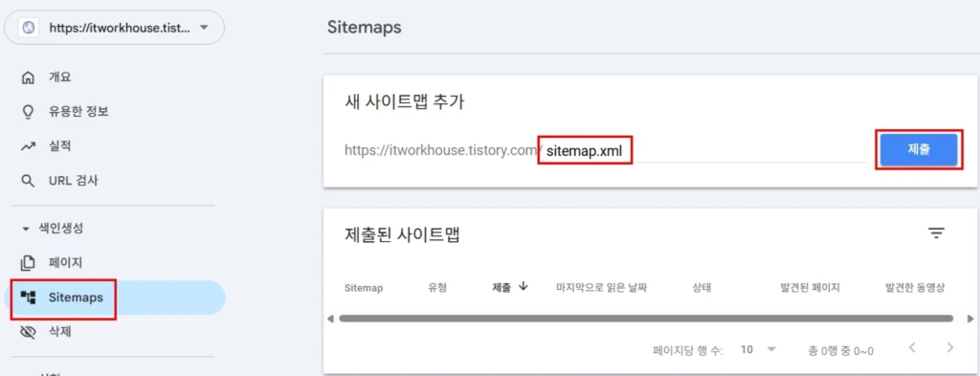Click the trend-line icon beside 실적
This screenshot has height=376, width=980.
[x=28, y=146]
